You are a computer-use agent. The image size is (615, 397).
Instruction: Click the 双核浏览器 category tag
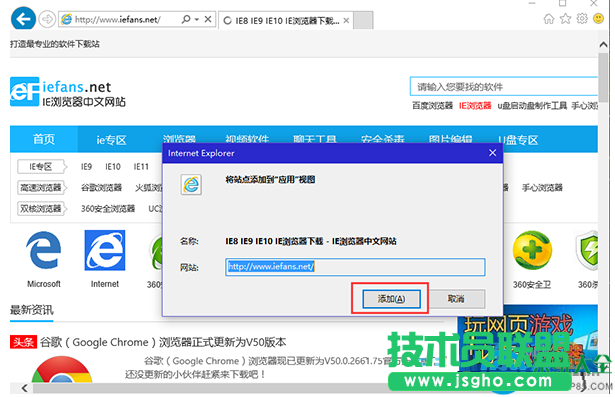pos(42,208)
